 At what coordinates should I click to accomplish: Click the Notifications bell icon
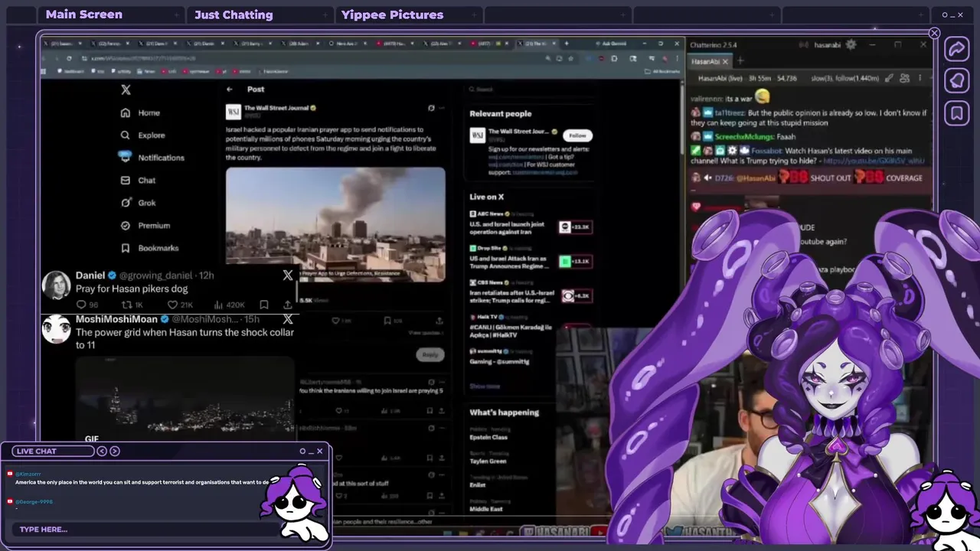point(125,156)
